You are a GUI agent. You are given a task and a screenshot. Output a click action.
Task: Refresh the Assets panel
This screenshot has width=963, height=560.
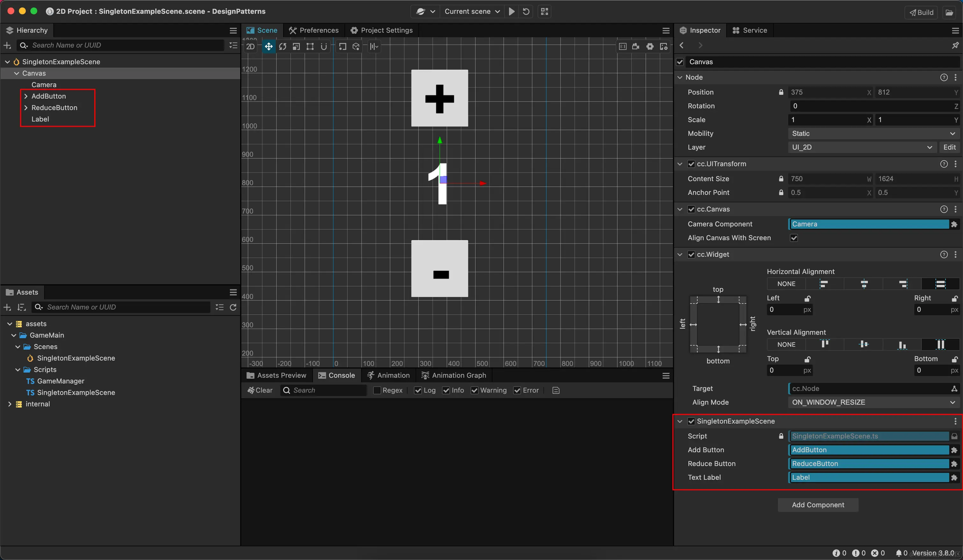(x=233, y=307)
